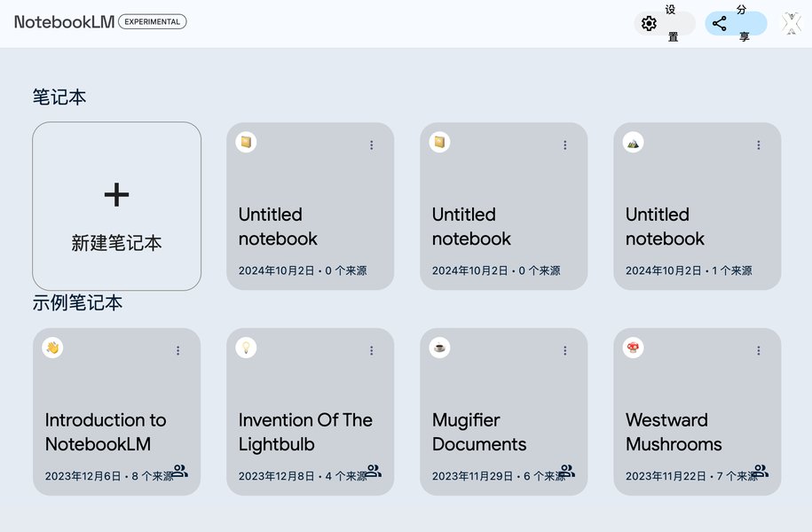Click the 分享 share label
The height and width of the screenshot is (532, 812).
[743, 23]
